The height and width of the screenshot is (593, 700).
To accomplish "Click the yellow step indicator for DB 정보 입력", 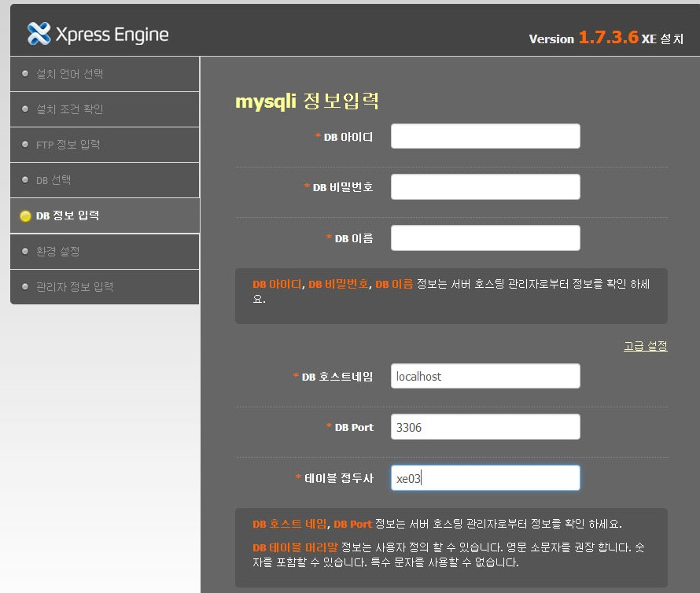I will [x=24, y=215].
